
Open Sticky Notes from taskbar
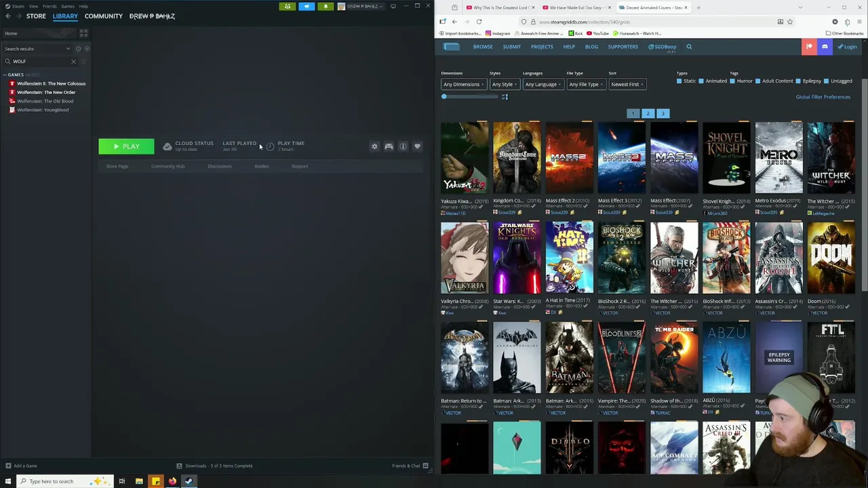pyautogui.click(x=156, y=481)
